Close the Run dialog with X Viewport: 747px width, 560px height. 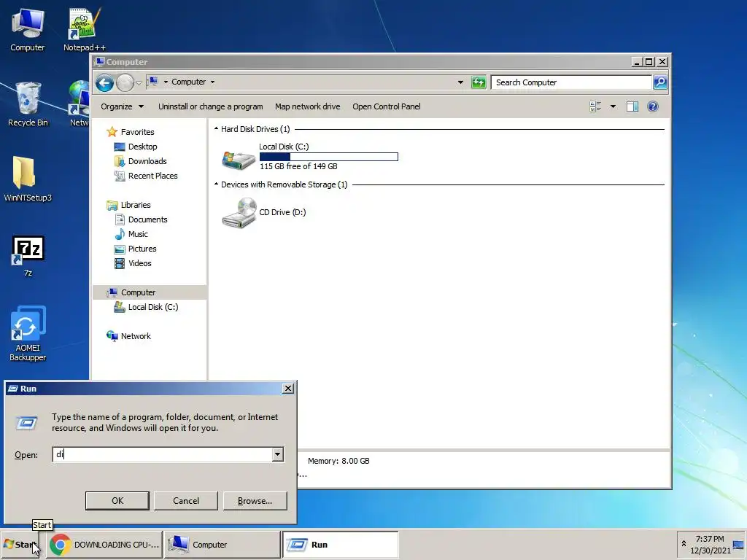[287, 389]
